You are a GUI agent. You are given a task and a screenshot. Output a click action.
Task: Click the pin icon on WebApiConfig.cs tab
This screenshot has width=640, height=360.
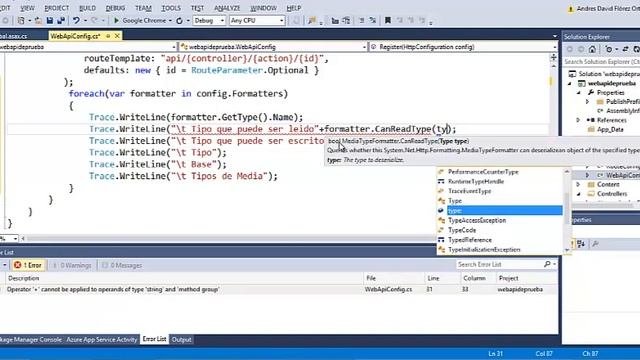click(108, 36)
